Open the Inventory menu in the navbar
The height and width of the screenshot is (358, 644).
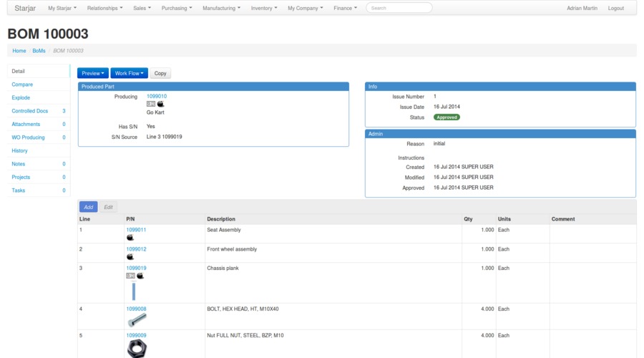(263, 8)
